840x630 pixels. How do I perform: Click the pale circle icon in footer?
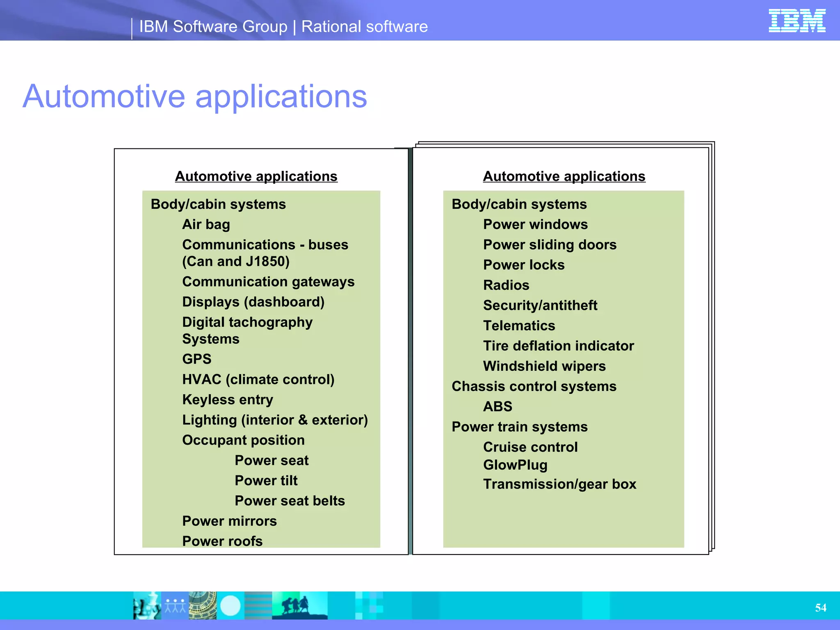pos(231,605)
